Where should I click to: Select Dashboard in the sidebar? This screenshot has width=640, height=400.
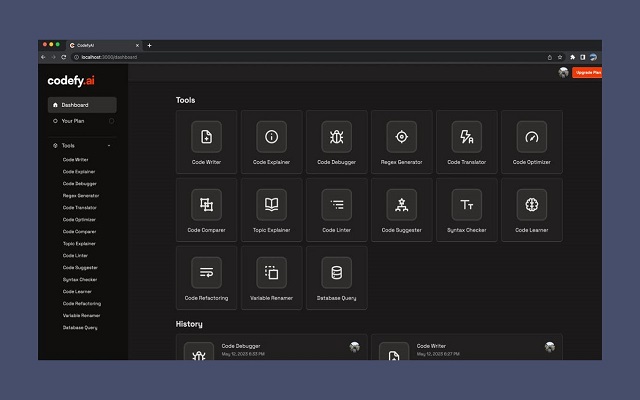click(82, 105)
